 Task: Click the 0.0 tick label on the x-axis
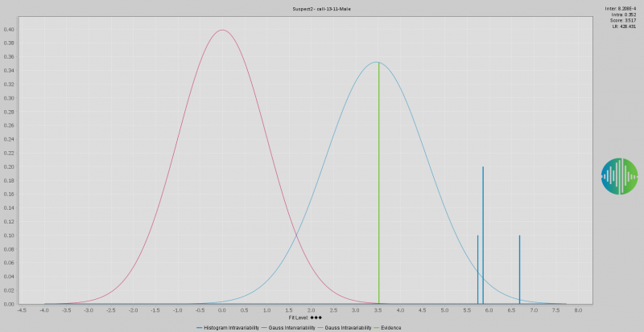point(222,309)
